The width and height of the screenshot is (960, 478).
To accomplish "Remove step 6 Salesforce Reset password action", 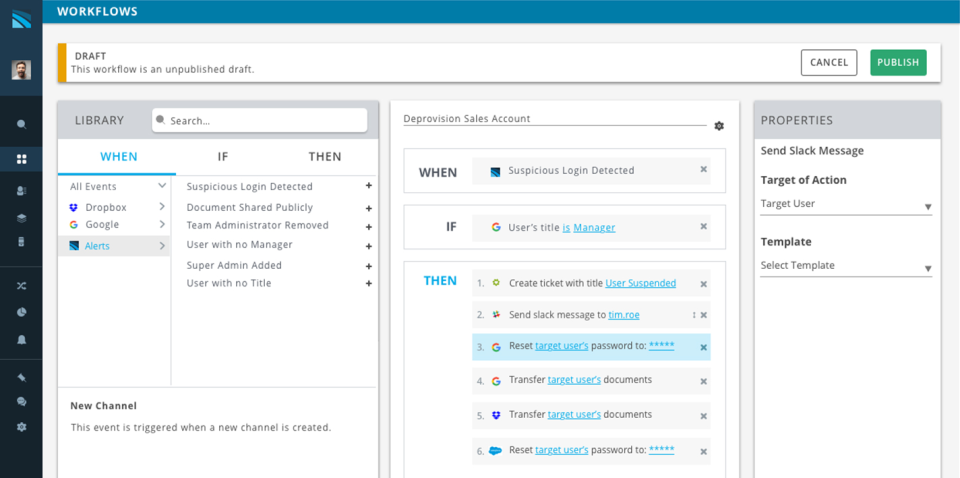I will 703,452.
